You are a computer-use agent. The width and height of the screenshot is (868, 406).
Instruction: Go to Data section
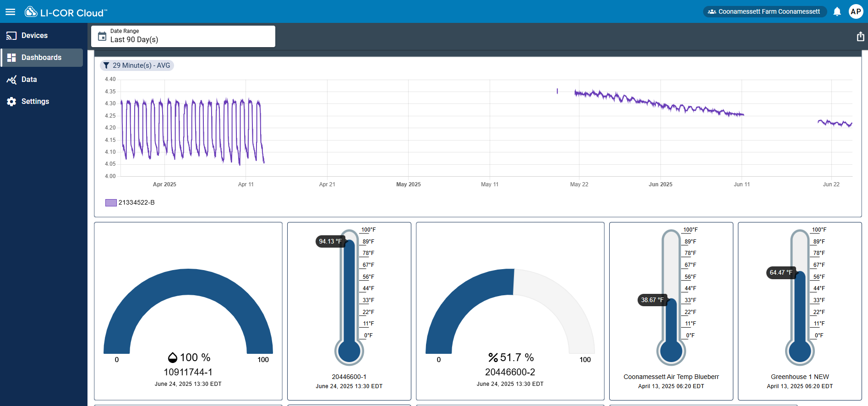click(x=42, y=80)
